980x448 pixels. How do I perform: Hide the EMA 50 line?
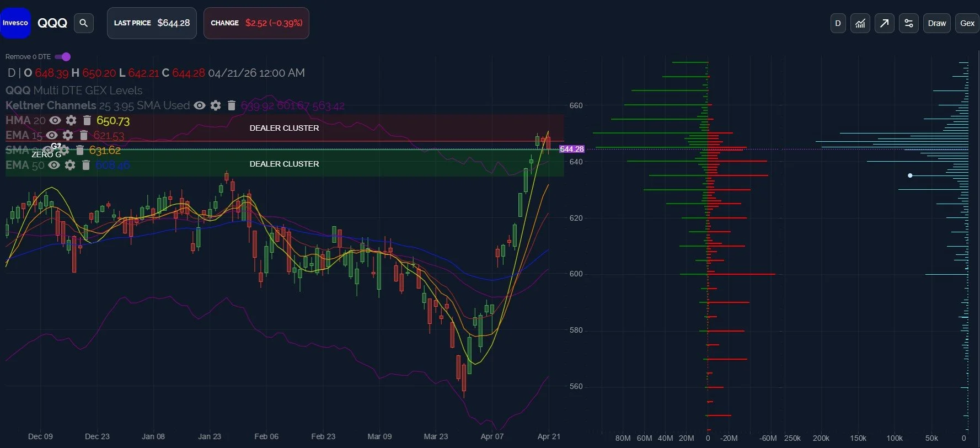coord(54,165)
